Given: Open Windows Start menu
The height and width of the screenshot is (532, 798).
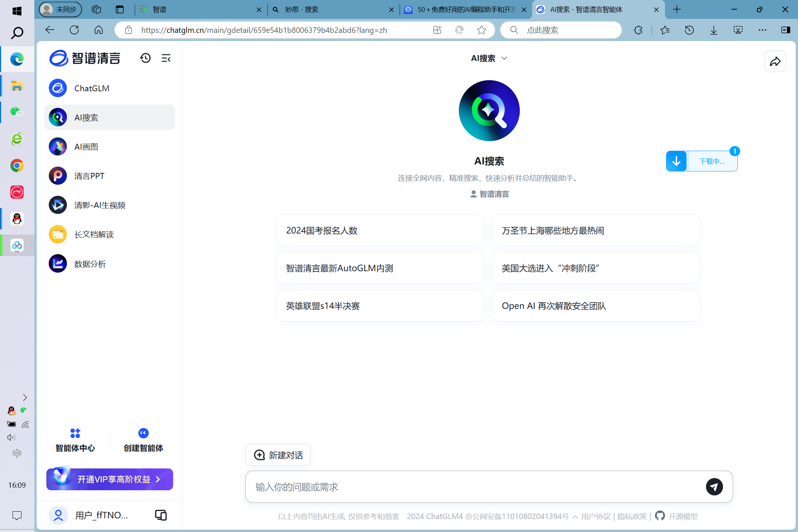Looking at the screenshot, I should (17, 11).
